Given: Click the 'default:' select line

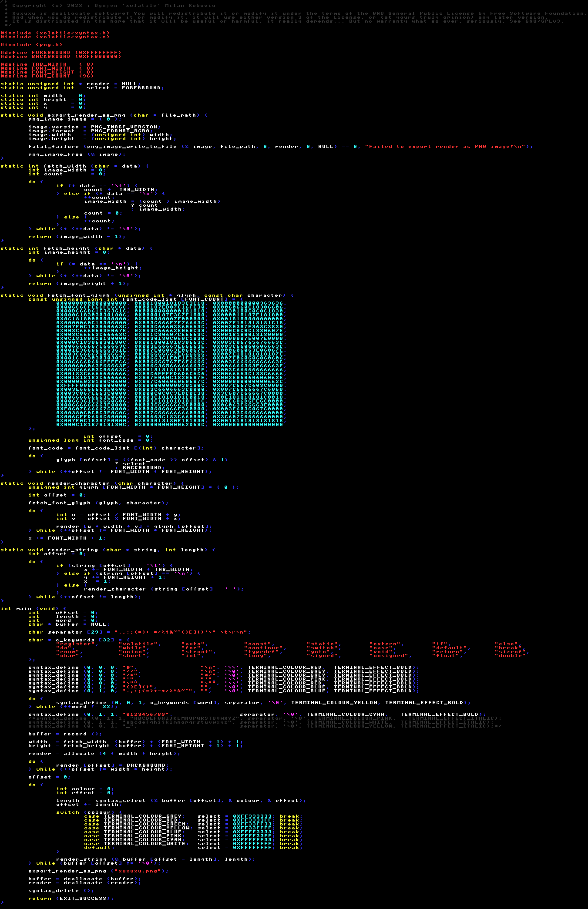Looking at the screenshot, I should [x=193, y=848].
